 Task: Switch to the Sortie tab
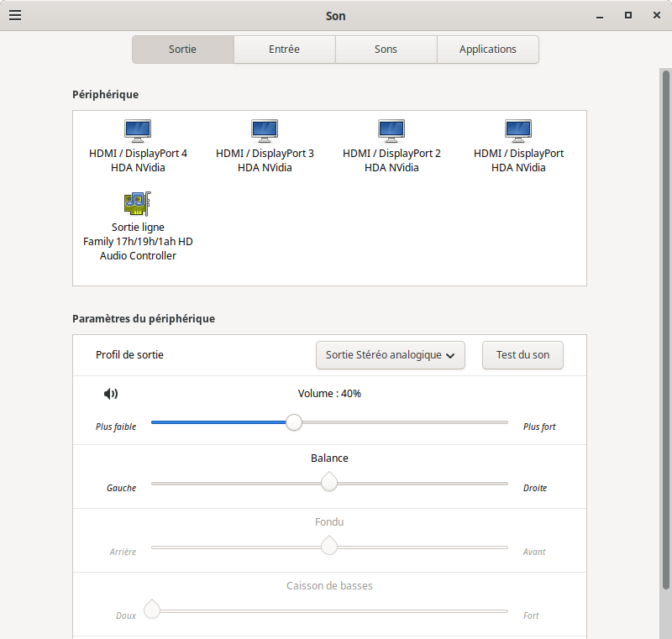click(x=182, y=50)
